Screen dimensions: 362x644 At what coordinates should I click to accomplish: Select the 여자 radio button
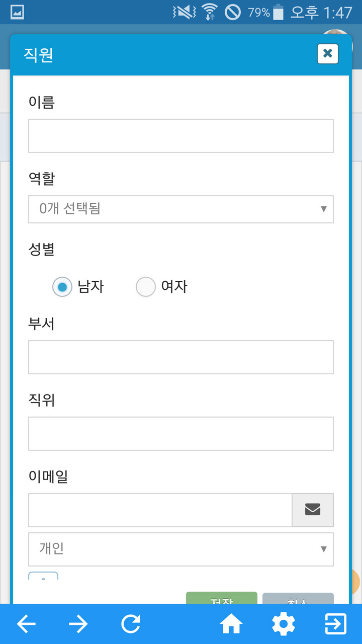[x=146, y=287]
